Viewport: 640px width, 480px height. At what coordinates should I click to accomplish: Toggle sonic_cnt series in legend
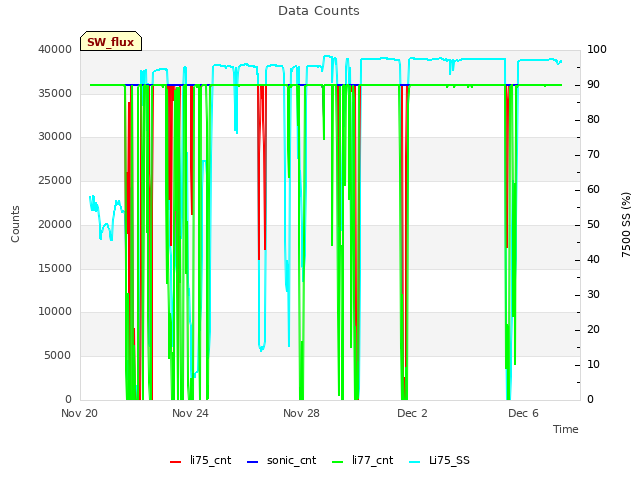click(282, 460)
